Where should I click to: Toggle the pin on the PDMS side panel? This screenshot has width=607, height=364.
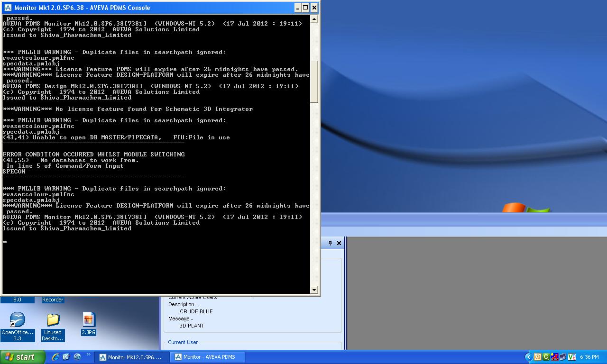(330, 243)
